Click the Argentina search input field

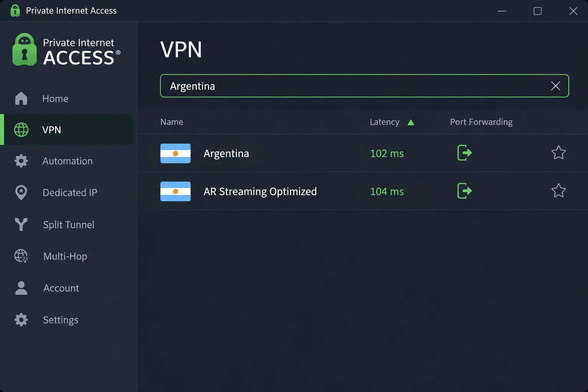[x=364, y=86]
